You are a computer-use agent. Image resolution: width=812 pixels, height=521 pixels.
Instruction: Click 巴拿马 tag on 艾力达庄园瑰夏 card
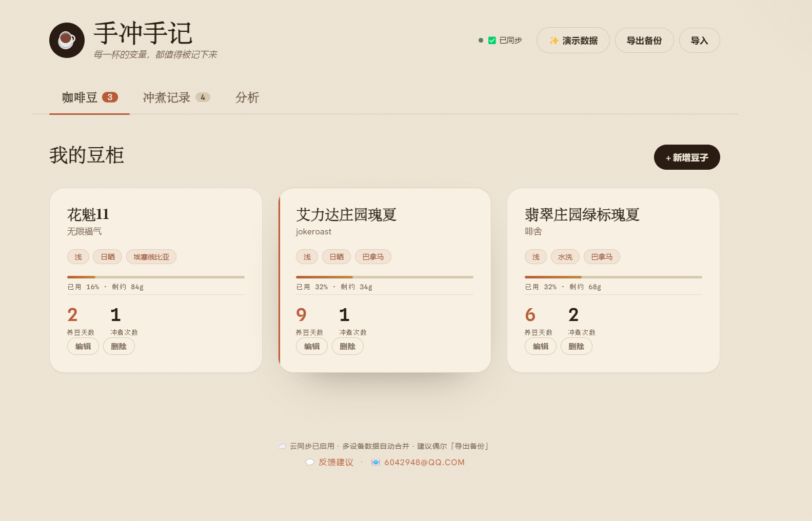(x=373, y=256)
